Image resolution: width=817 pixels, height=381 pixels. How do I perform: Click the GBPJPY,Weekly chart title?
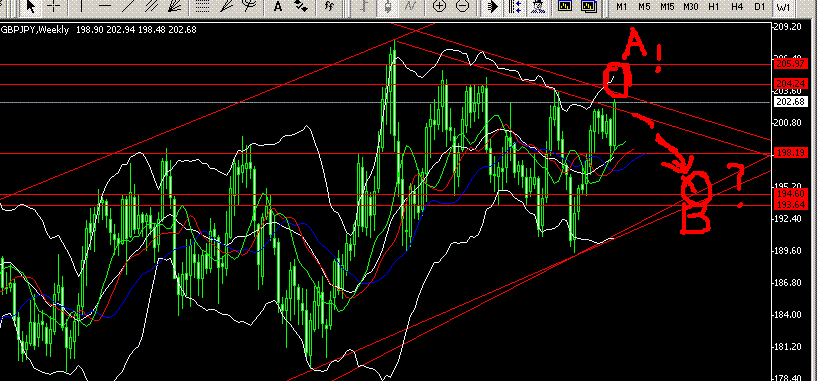[x=34, y=30]
